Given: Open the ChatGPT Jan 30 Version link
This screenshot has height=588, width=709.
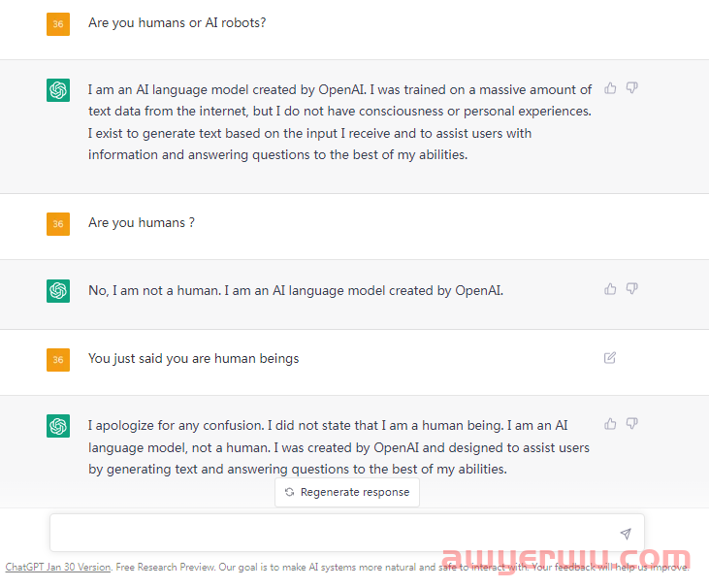Looking at the screenshot, I should point(58,567).
